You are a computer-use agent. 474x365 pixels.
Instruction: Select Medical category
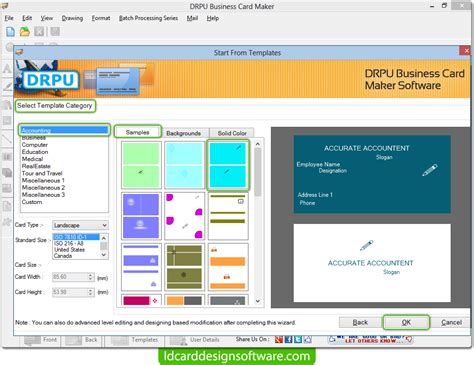point(32,159)
